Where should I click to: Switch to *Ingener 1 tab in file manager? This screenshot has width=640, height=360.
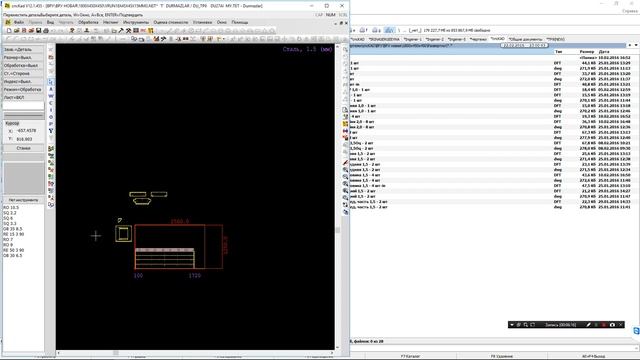click(x=412, y=39)
